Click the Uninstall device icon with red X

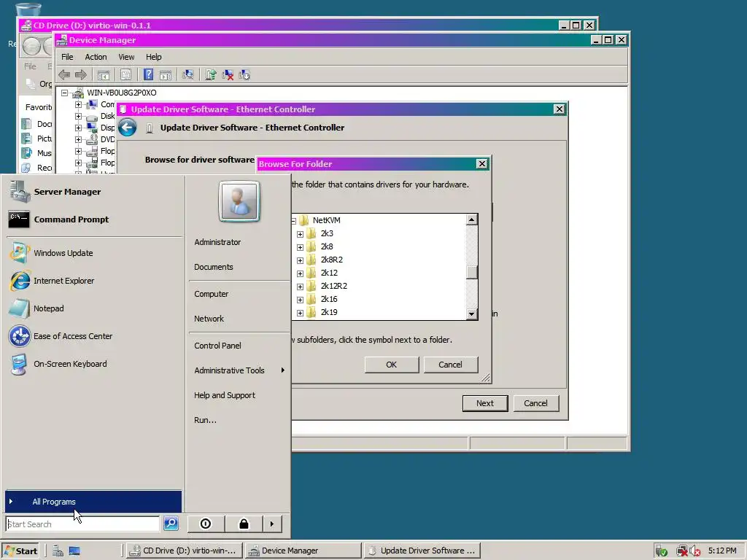[228, 75]
